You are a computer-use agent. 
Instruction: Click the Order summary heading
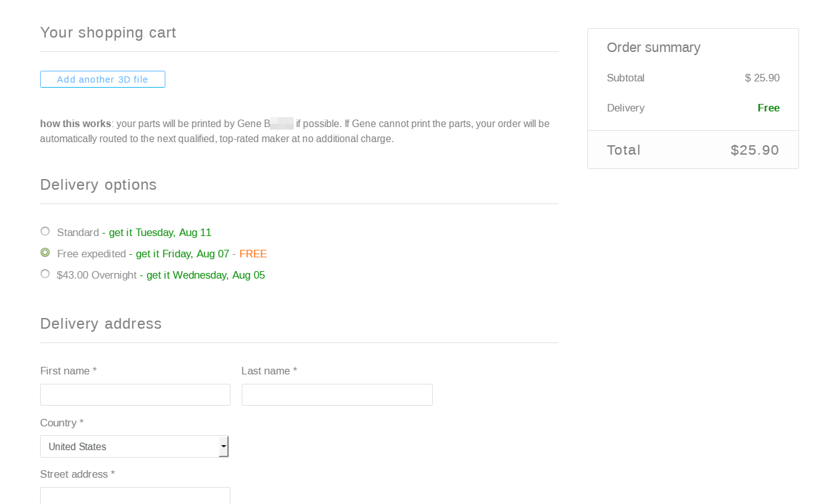[x=653, y=48]
